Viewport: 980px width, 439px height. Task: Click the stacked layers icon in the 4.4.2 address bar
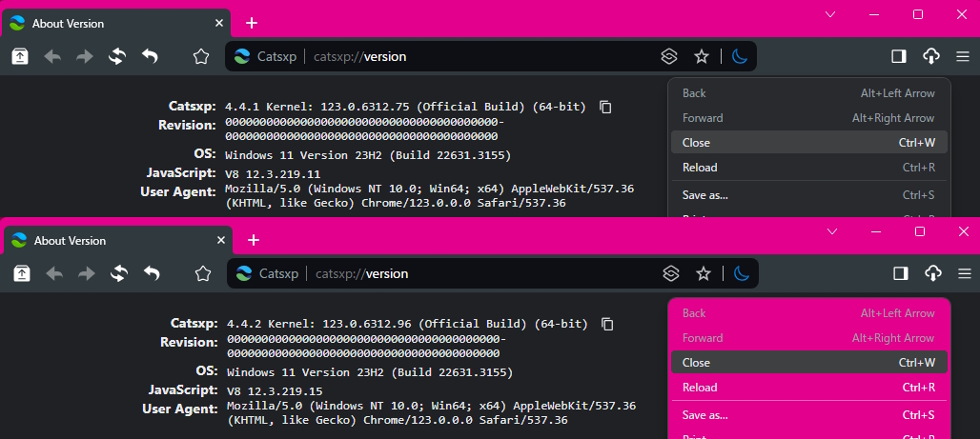(x=671, y=274)
